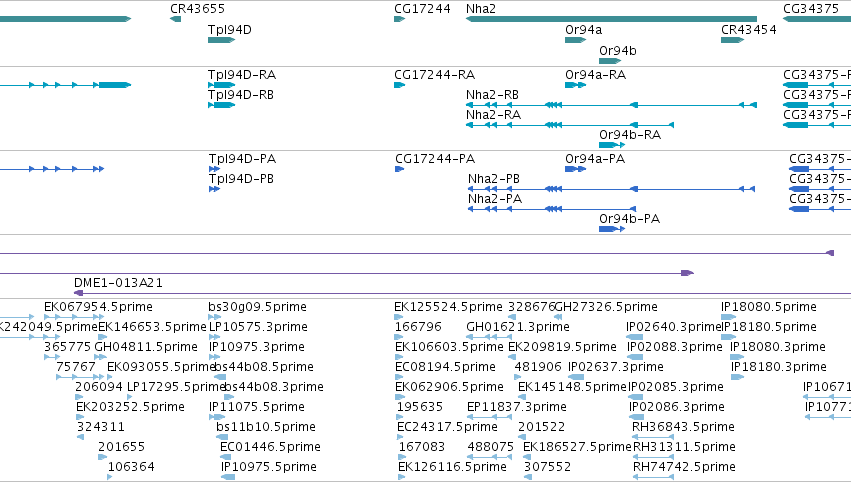
Task: Select the Nha2-PB protein label
Action: coord(494,179)
